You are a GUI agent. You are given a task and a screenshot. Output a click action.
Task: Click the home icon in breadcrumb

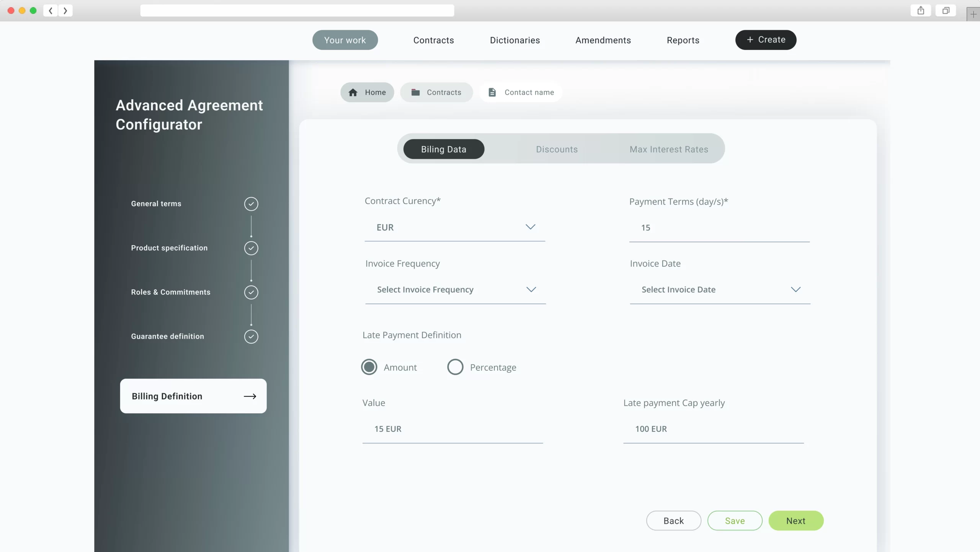pos(353,92)
